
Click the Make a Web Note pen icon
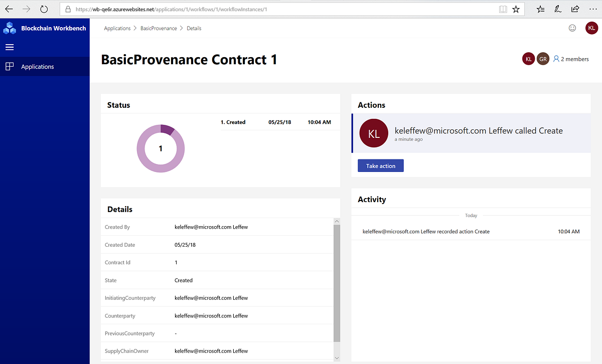(558, 9)
